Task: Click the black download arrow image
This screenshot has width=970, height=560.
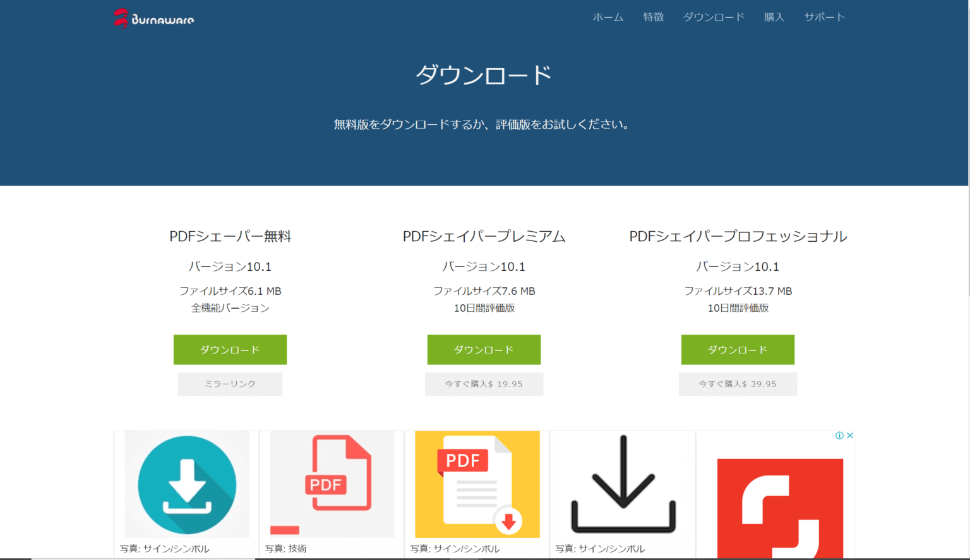Action: point(623,484)
